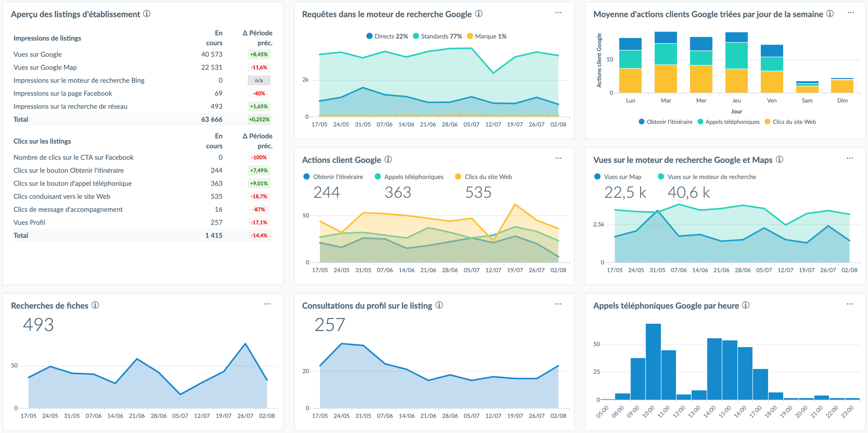Open three-dot menu on Recherches de fiches

coord(267,304)
